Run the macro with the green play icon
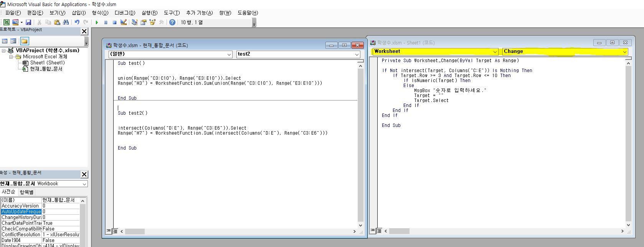644x247 pixels. (97, 22)
